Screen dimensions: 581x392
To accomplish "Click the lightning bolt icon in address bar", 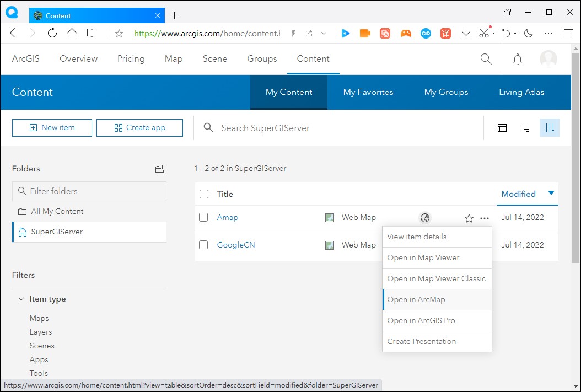I will [293, 33].
